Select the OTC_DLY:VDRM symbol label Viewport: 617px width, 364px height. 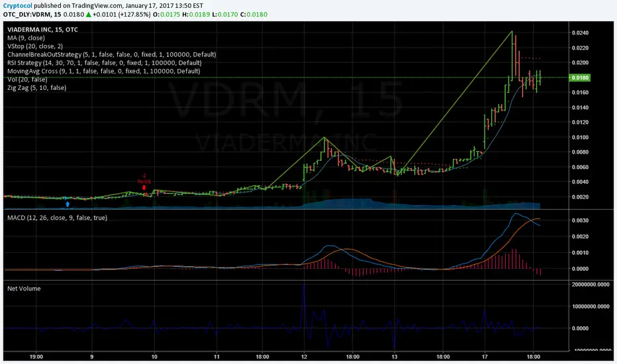coord(28,15)
